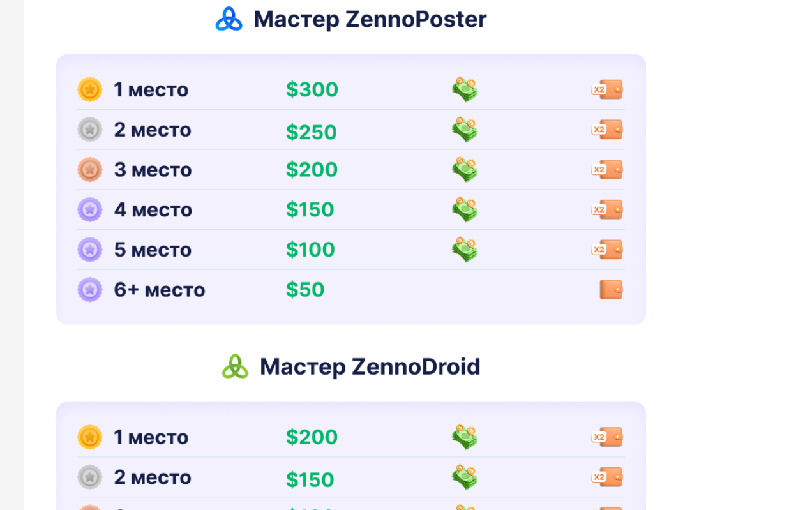Image resolution: width=812 pixels, height=510 pixels.
Task: Click the gold medal for ZennoPoster 1 место
Action: click(x=90, y=89)
